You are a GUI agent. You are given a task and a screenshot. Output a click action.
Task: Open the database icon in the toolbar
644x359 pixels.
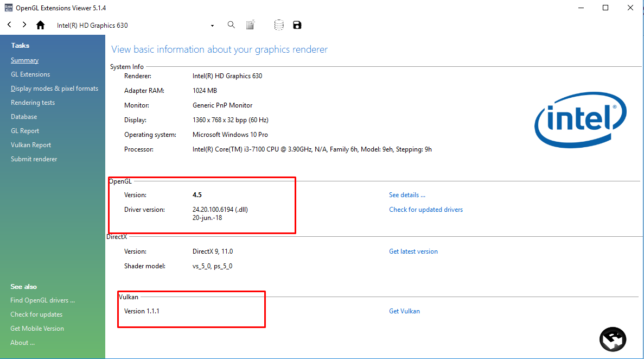pyautogui.click(x=279, y=24)
